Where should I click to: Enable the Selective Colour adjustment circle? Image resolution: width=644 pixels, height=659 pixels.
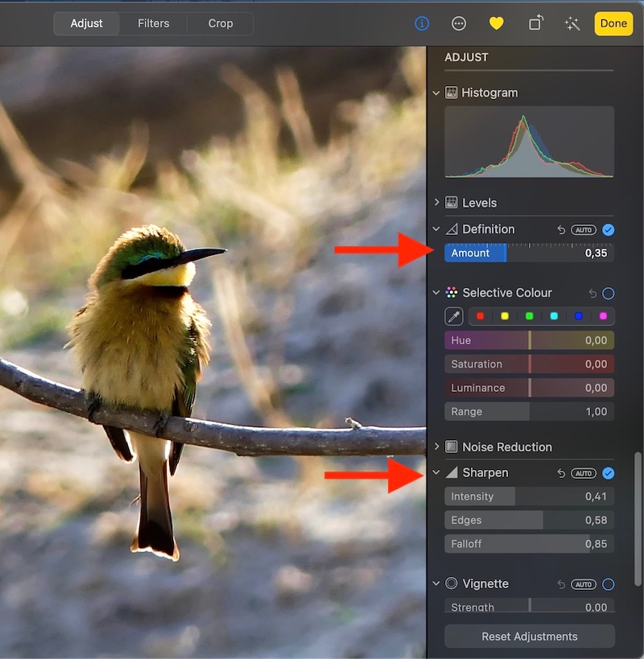tap(608, 293)
